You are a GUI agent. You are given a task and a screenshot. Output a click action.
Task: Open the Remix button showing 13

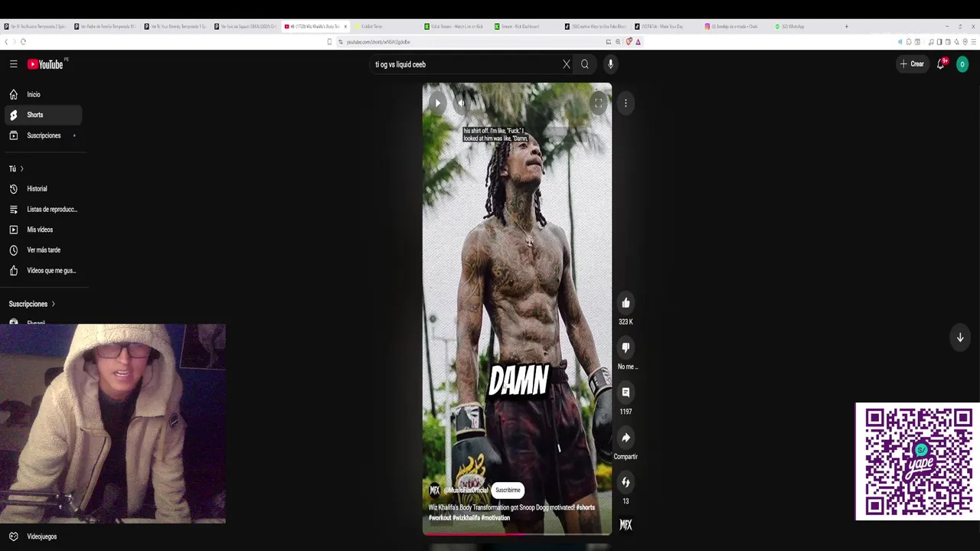[626, 482]
